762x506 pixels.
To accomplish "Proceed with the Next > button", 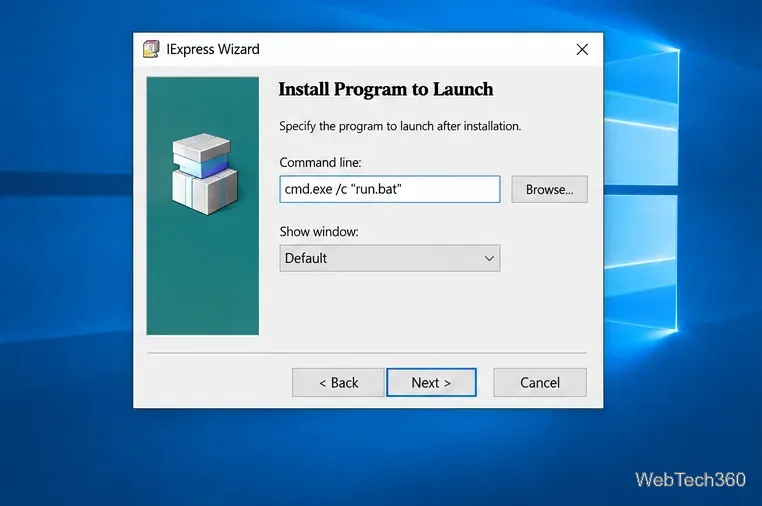I will click(432, 383).
